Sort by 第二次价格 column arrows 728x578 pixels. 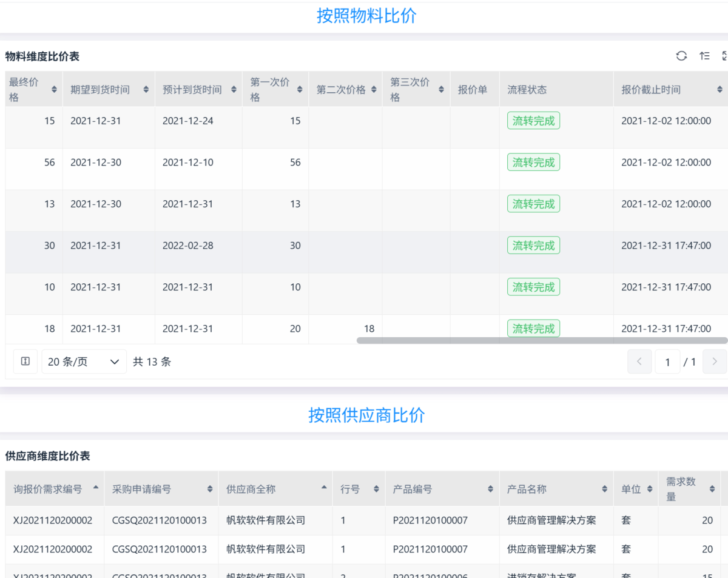pyautogui.click(x=374, y=90)
